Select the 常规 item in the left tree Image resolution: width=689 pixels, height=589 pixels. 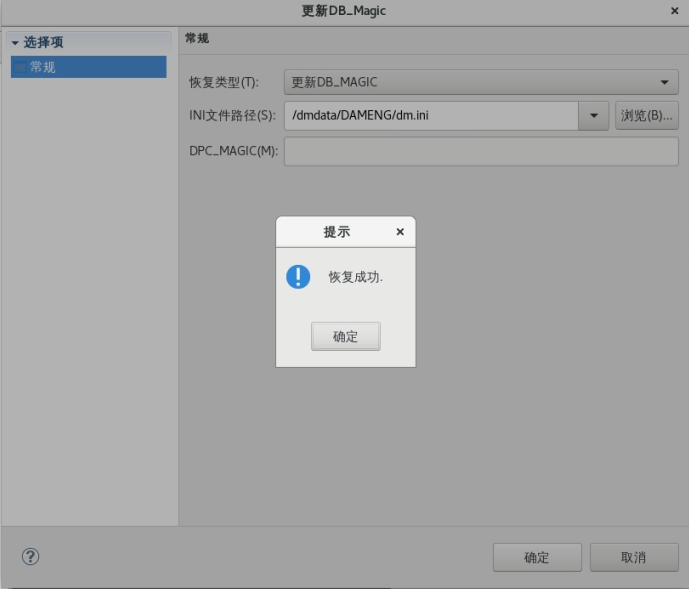(x=43, y=67)
